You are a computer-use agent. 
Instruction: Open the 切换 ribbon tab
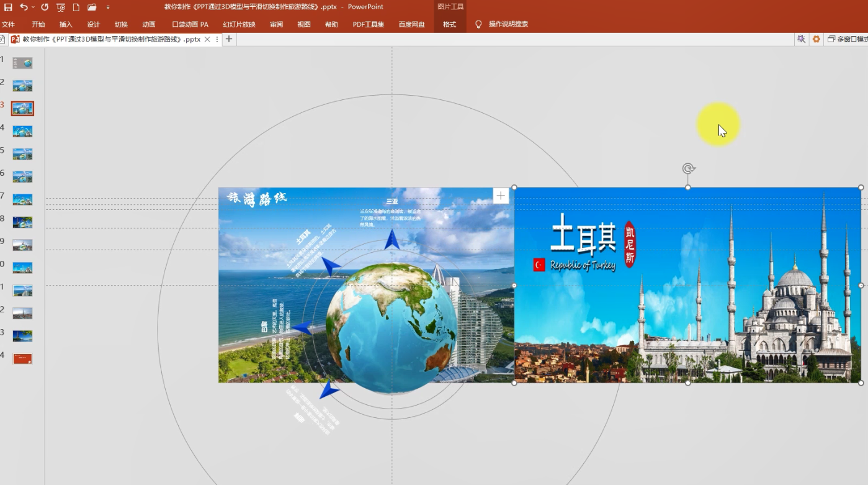(121, 24)
